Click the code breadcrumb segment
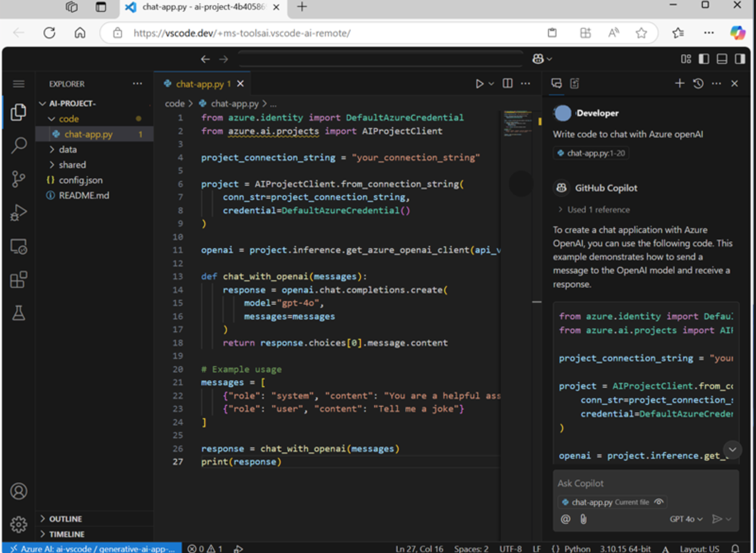The height and width of the screenshot is (553, 756). tap(174, 104)
